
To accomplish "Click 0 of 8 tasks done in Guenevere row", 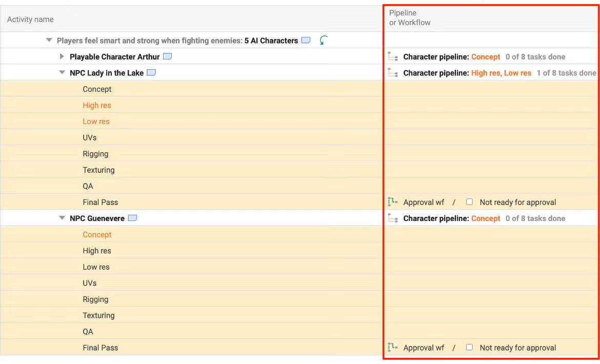I will [535, 219].
